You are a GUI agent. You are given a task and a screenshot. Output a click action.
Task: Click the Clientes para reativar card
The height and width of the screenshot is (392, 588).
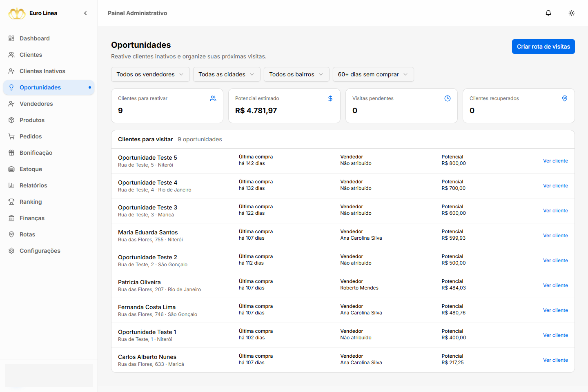[167, 106]
